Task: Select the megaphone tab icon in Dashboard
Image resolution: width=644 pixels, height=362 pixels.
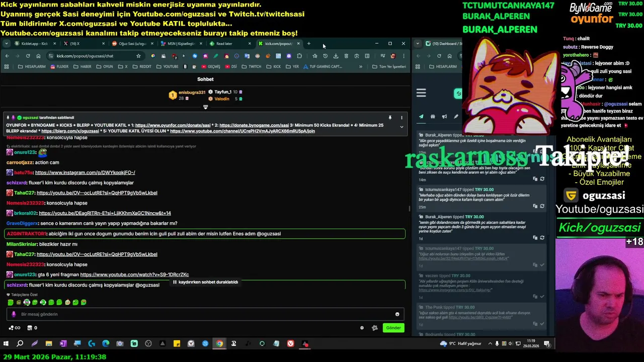Action: click(444, 117)
